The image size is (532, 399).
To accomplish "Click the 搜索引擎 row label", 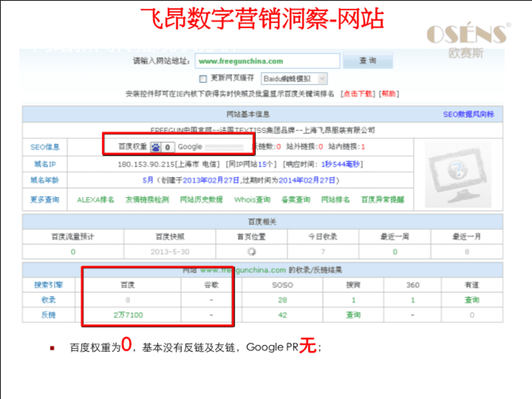I will coord(48,285).
